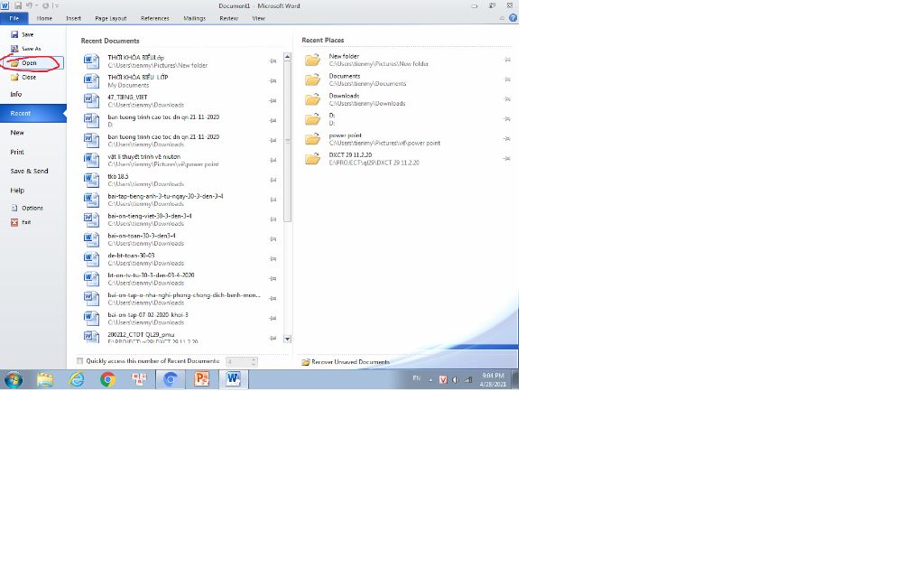Open bai-on-toan-30-3-den3-4 document
The width and height of the screenshot is (924, 568).
pos(180,239)
